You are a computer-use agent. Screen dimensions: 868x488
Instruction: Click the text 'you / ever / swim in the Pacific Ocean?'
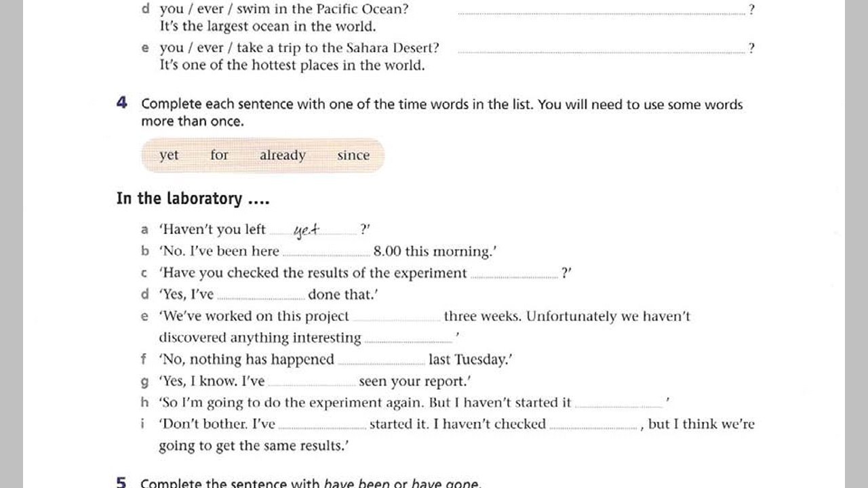pyautogui.click(x=284, y=9)
